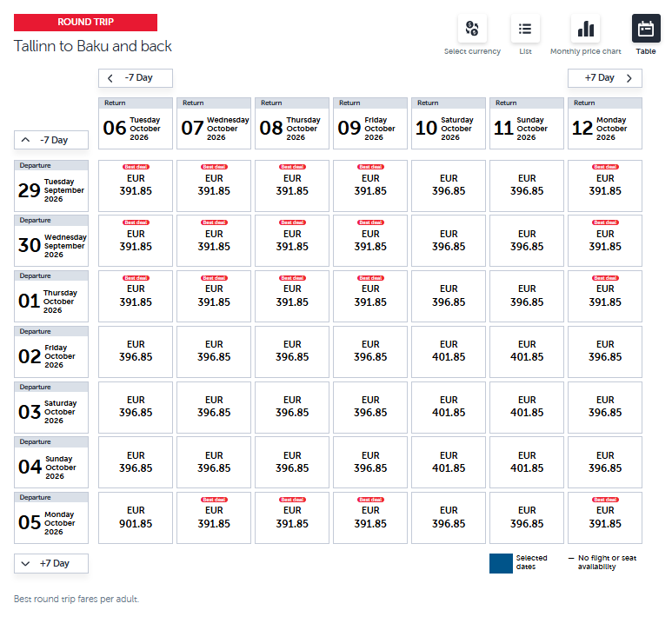The width and height of the screenshot is (672, 630).
Task: Move departure dates down 7 days
Action: pyautogui.click(x=51, y=563)
